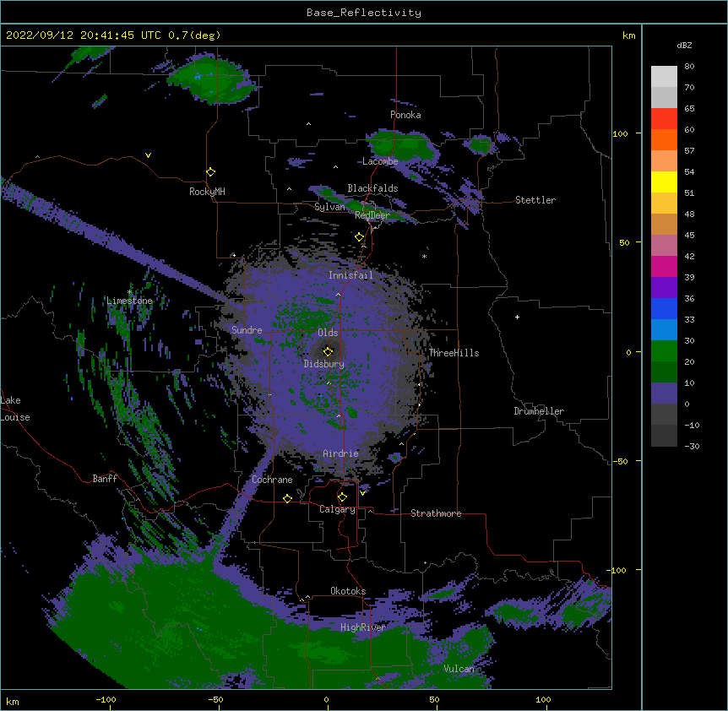Click the Calgary city label
The width and height of the screenshot is (728, 711).
(x=338, y=509)
